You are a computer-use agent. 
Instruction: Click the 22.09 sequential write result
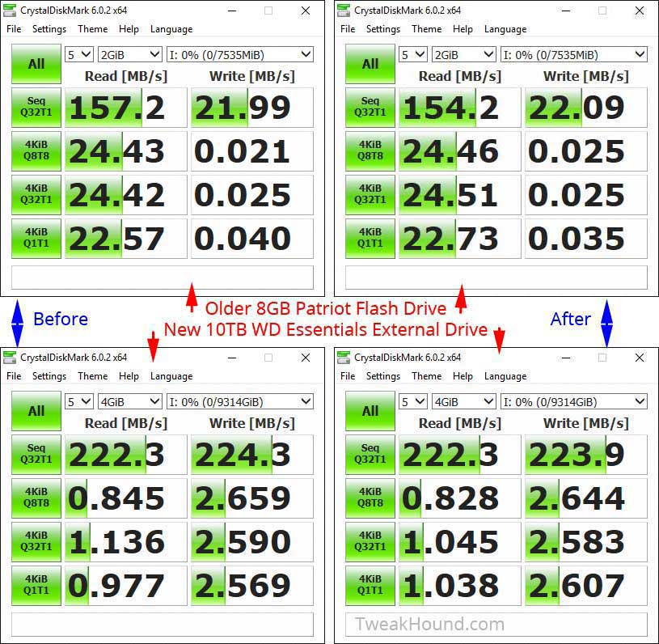coord(586,108)
